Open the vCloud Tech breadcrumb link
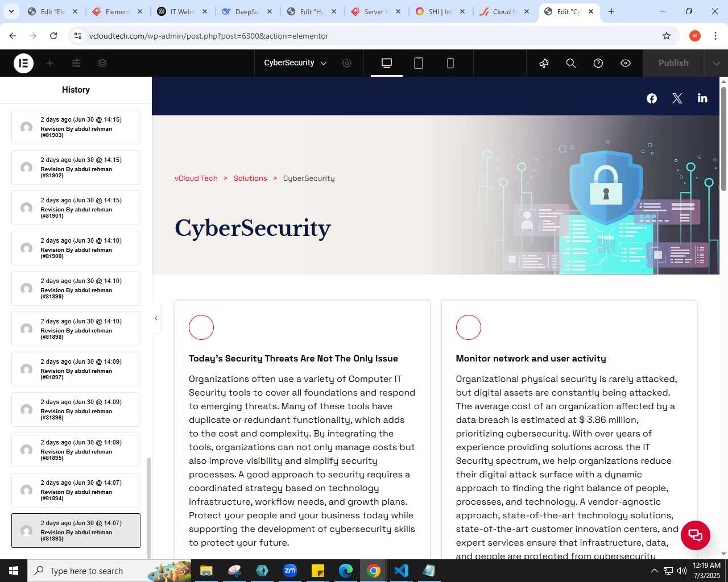This screenshot has width=728, height=582. coord(196,178)
